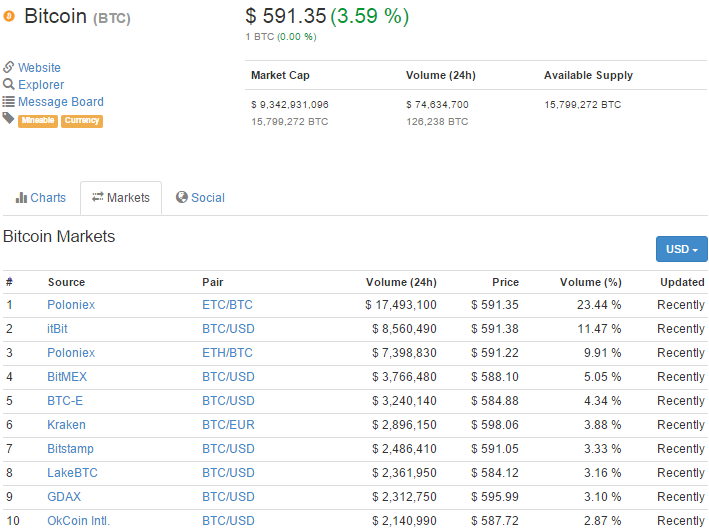This screenshot has height=530, width=709.
Task: Click the list icon beside Message Board
Action: tap(9, 102)
